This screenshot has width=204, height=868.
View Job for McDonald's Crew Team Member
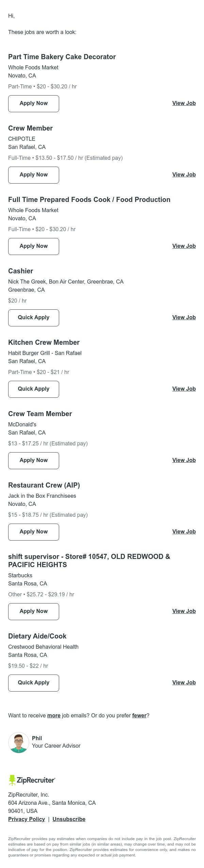tap(184, 460)
